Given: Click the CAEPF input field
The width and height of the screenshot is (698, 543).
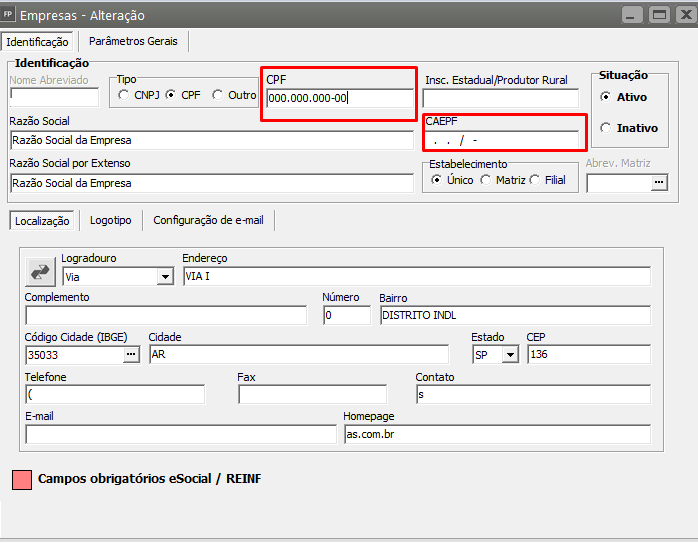Looking at the screenshot, I should click(501, 140).
